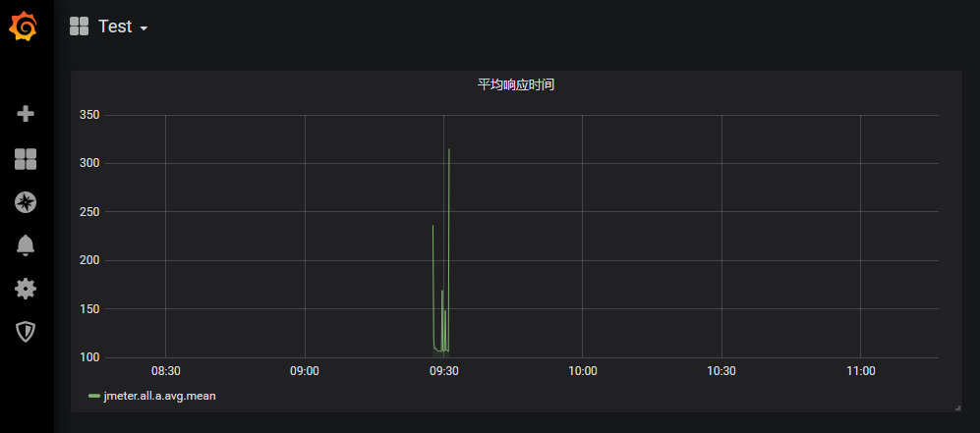
Task: Click the 08:30 x-axis label
Action: (x=165, y=371)
